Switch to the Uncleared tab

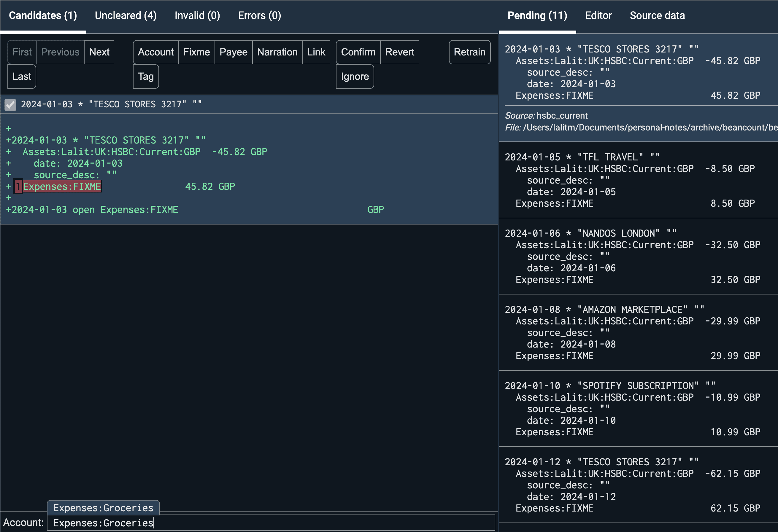126,15
